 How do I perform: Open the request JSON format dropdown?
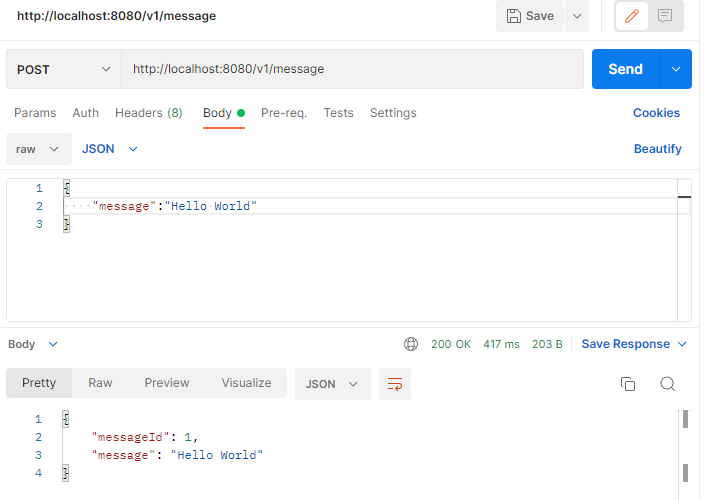tap(109, 149)
